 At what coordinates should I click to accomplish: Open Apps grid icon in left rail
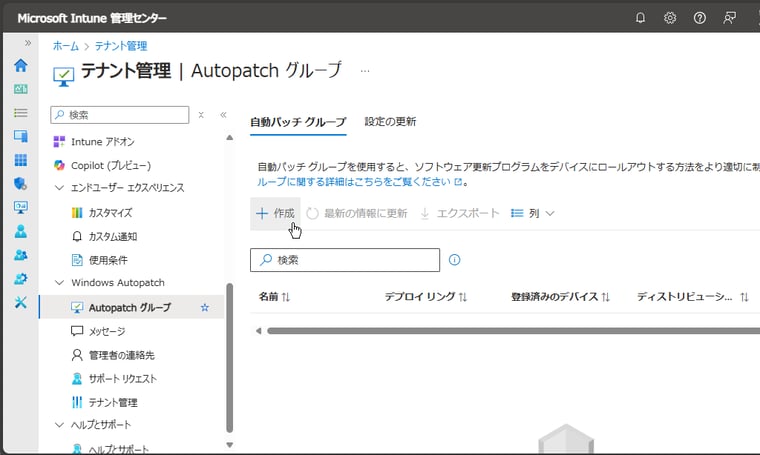[20, 160]
